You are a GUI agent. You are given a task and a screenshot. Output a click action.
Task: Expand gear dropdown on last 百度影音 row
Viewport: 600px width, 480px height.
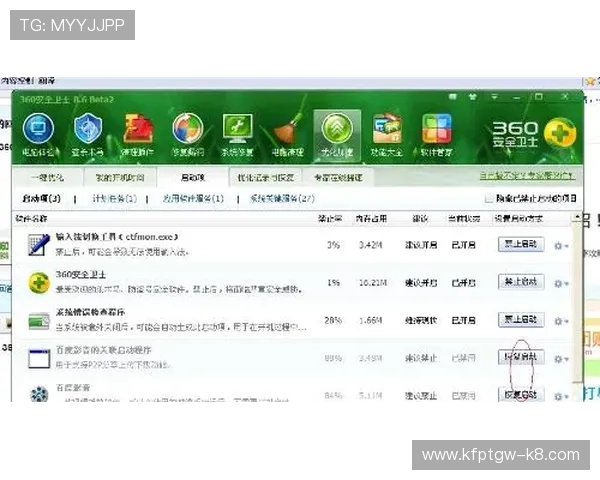tap(561, 396)
